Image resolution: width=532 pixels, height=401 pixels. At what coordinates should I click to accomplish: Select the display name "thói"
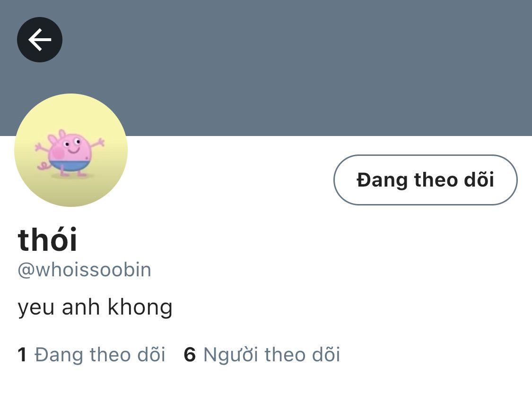pos(47,239)
